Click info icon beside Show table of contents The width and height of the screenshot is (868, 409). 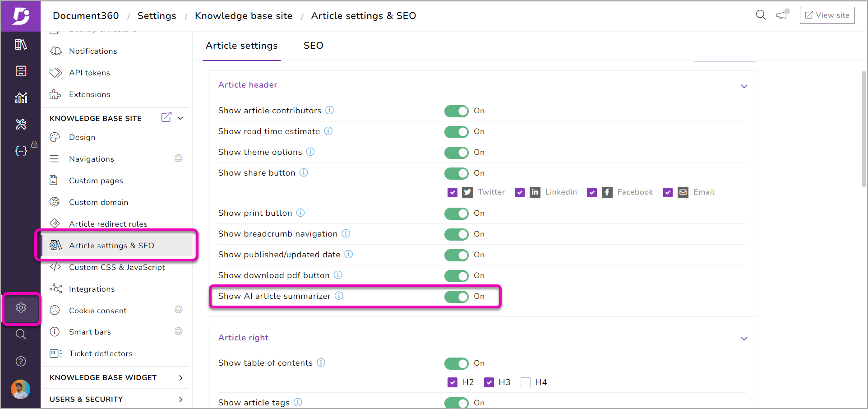[x=321, y=363]
